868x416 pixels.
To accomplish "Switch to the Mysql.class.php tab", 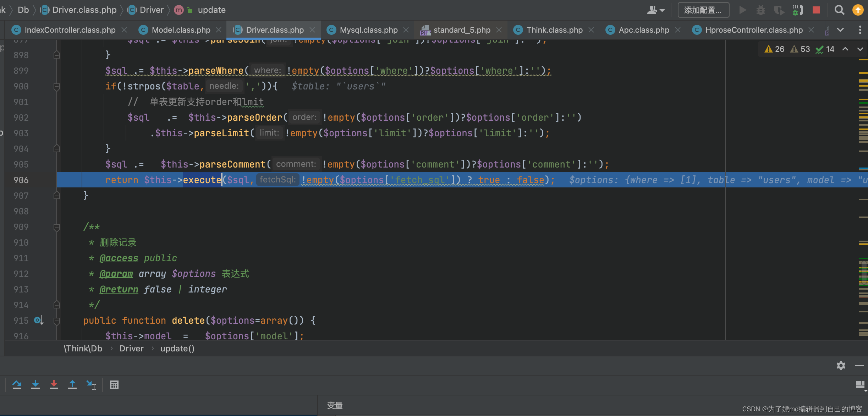I will pos(368,30).
